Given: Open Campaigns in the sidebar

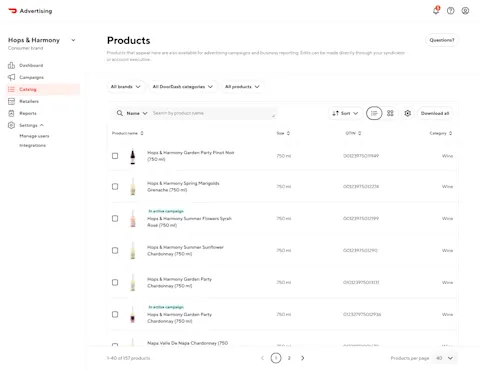Looking at the screenshot, I should 31,77.
